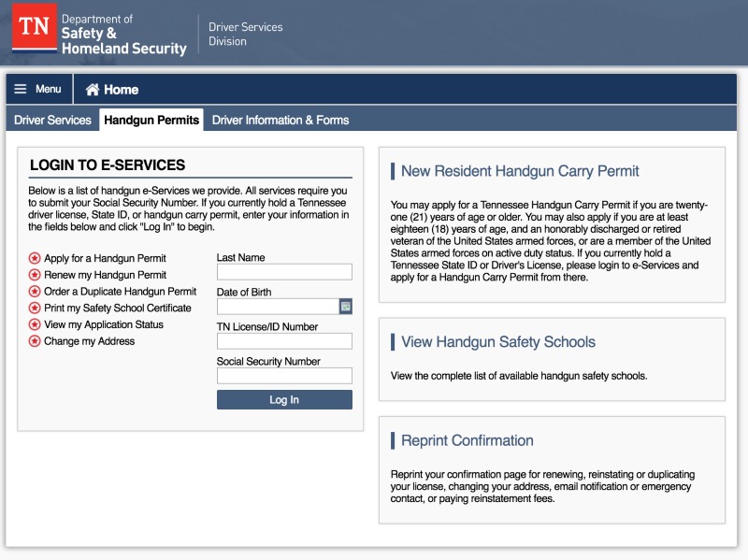
Task: Open the Reprint Confirmation link
Action: point(467,440)
